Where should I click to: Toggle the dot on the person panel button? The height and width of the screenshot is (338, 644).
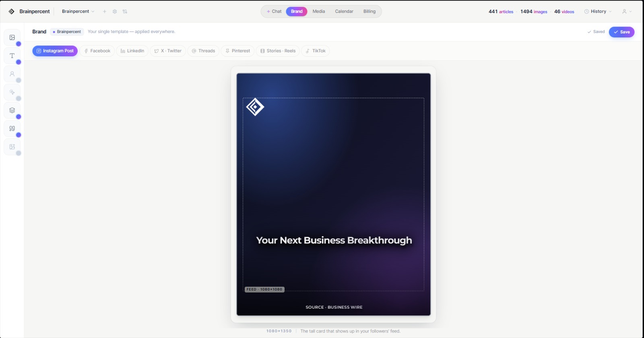click(19, 80)
